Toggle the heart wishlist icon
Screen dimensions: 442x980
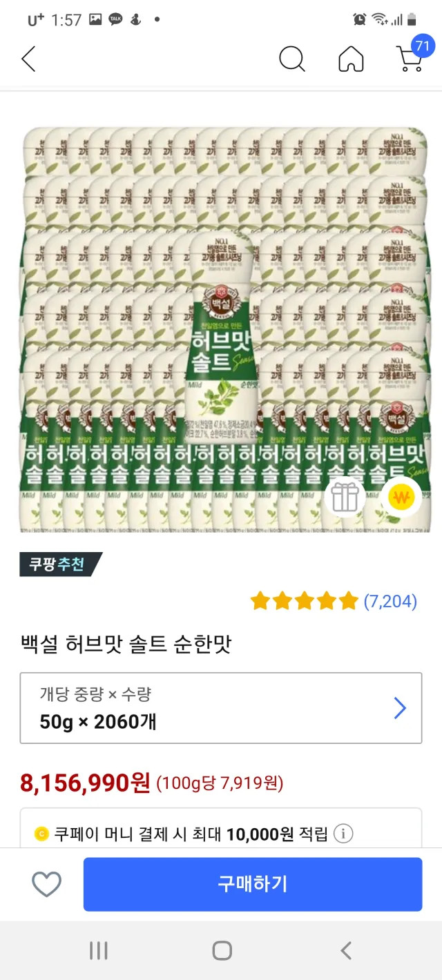pyautogui.click(x=47, y=884)
